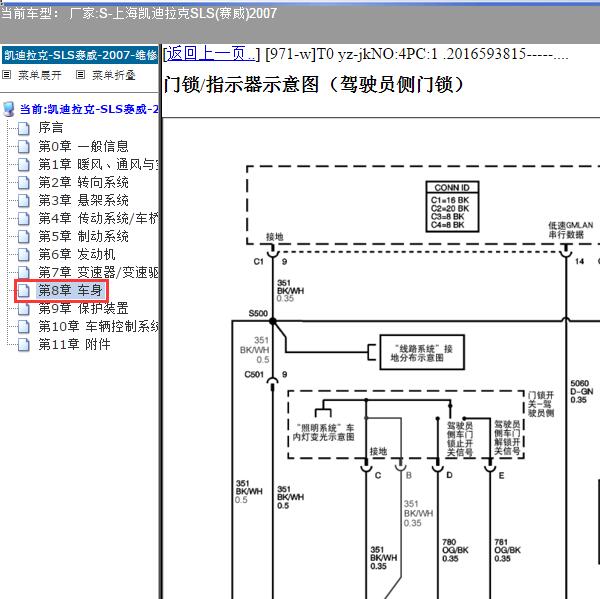Viewport: 600px width, 599px height.
Task: Click the 门锁开关-驾驶员侧 label
Action: tap(541, 404)
